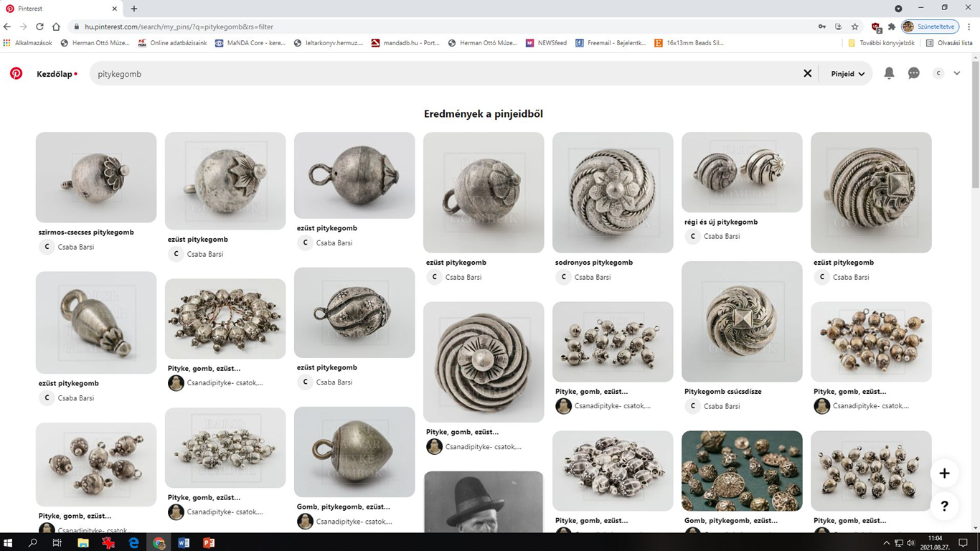Open PowerPoint from the taskbar
980x551 pixels.
coord(209,543)
